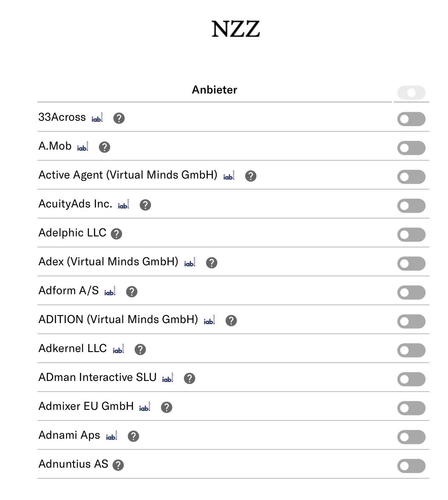Click the Anbieter column header
Image resolution: width=448 pixels, height=500 pixels.
[x=214, y=90]
